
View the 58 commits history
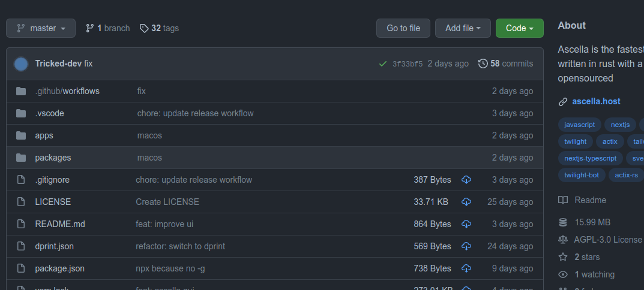tap(505, 64)
